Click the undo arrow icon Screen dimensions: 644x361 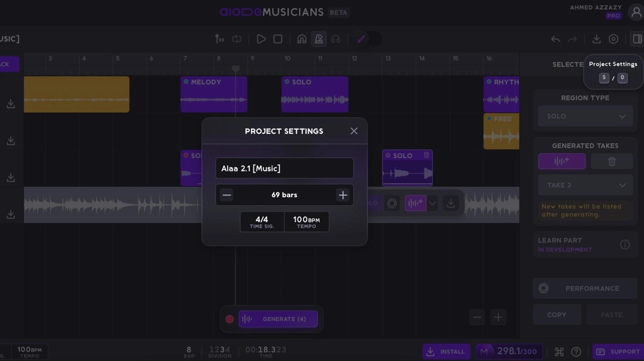point(555,39)
